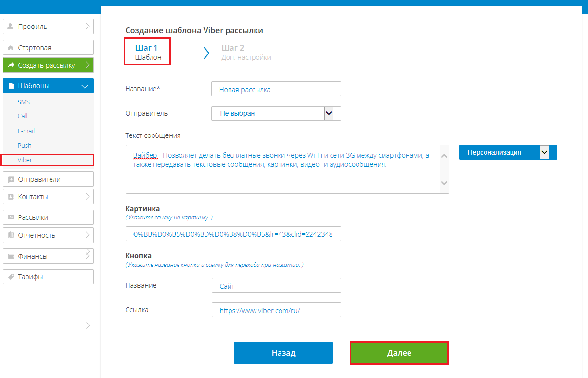This screenshot has width=588, height=378.
Task: Select the Шаг 1 Шаблон step
Action: click(148, 52)
